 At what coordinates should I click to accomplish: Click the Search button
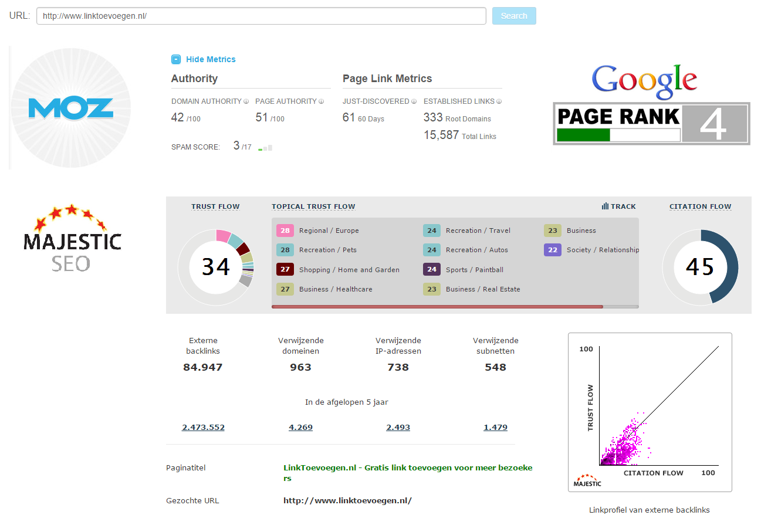514,16
